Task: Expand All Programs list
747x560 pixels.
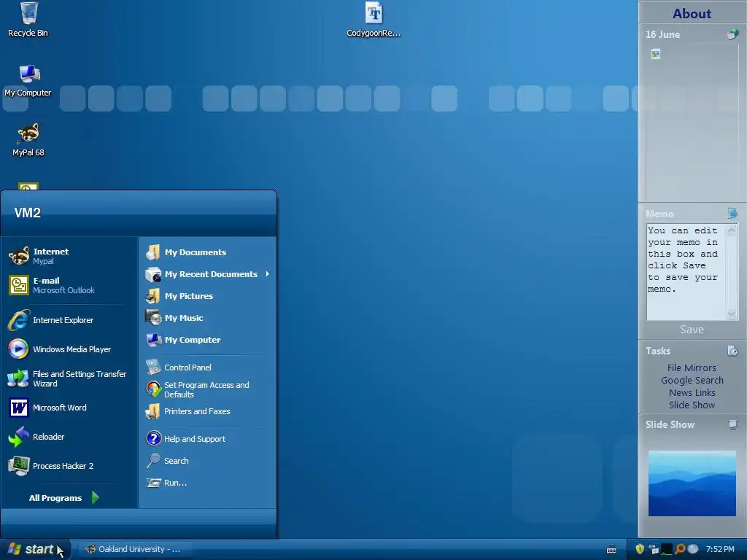Action: (64, 498)
